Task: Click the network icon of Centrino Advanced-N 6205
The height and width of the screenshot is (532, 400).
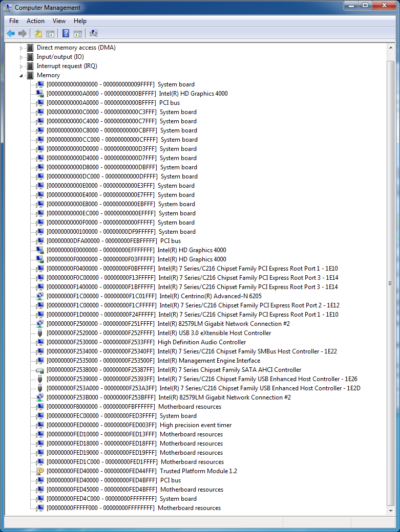Action: pyautogui.click(x=40, y=296)
